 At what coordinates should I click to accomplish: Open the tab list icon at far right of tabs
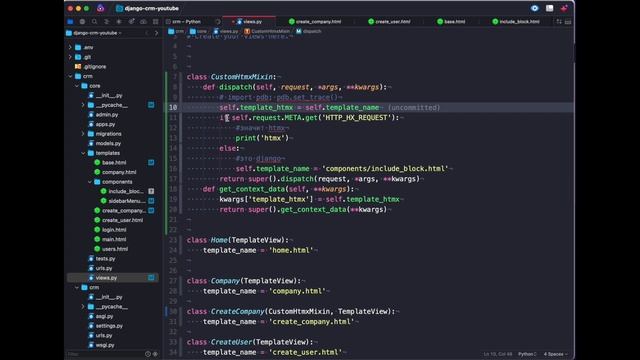click(x=568, y=22)
